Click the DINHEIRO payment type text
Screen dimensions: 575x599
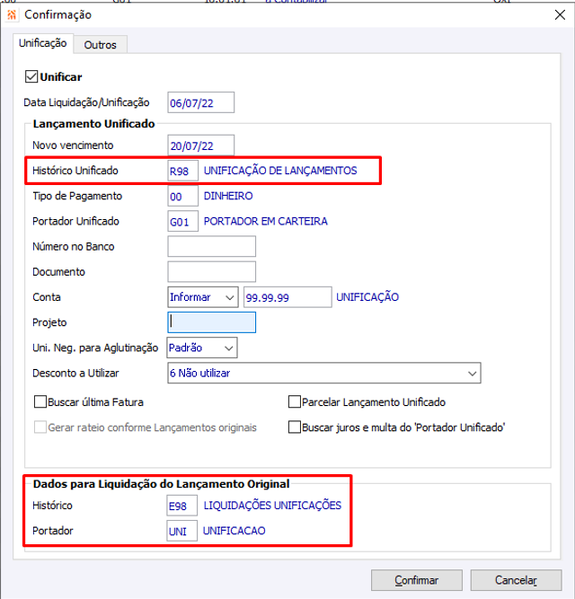(x=228, y=196)
